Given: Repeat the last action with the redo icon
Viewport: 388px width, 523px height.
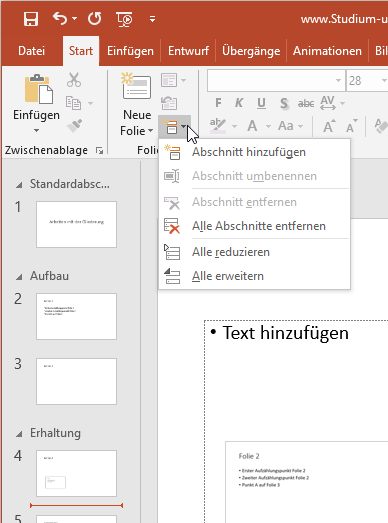Looking at the screenshot, I should 95,19.
